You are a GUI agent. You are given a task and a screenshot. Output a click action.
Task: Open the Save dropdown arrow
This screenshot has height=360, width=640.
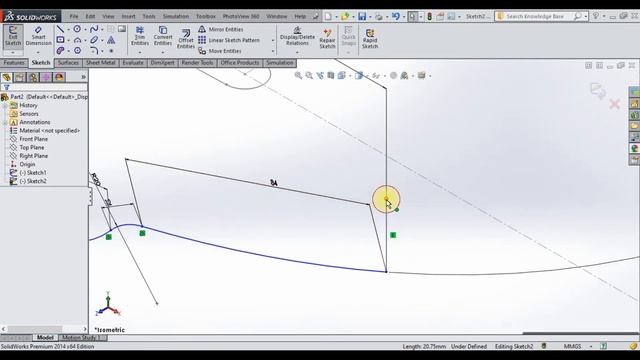click(370, 17)
